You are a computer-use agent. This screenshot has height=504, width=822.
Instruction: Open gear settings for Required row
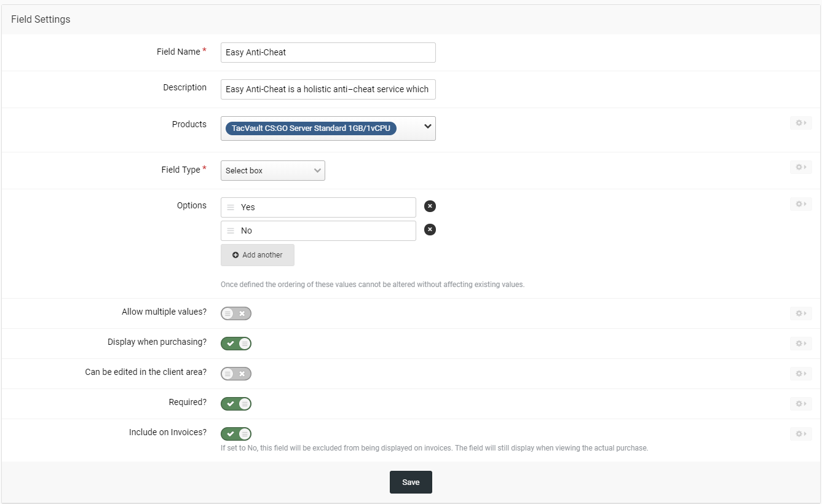pyautogui.click(x=800, y=403)
